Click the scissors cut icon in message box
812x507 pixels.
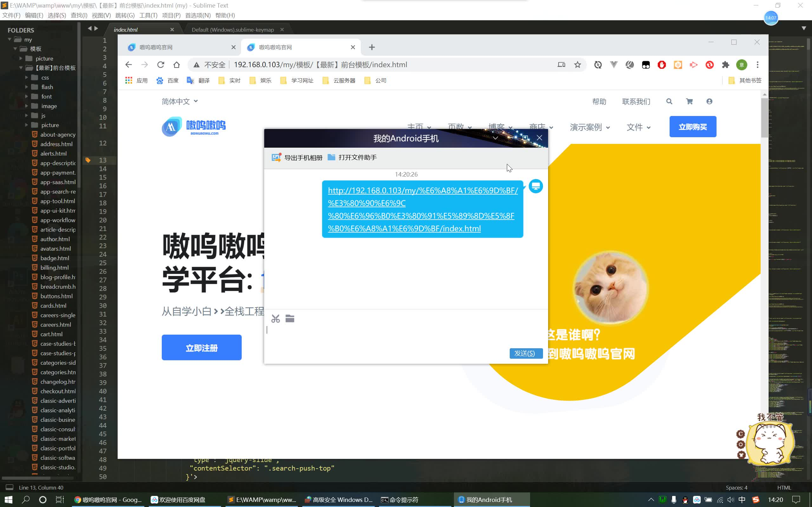(x=275, y=318)
